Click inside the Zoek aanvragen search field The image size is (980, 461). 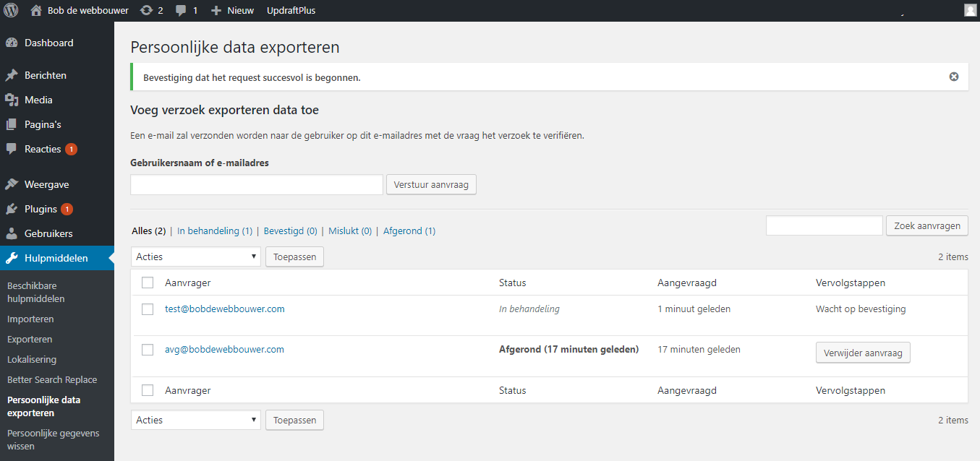824,225
